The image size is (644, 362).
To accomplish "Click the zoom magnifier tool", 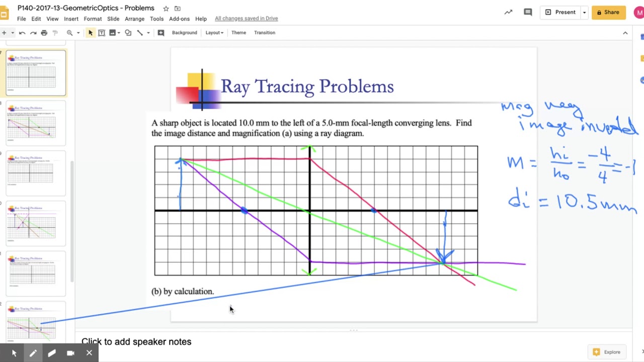I will pyautogui.click(x=70, y=33).
